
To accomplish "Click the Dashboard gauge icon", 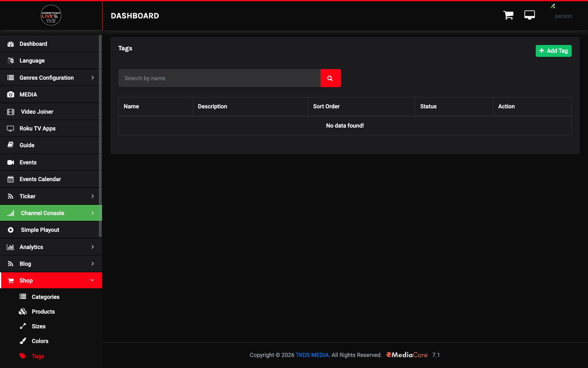I will [x=11, y=44].
